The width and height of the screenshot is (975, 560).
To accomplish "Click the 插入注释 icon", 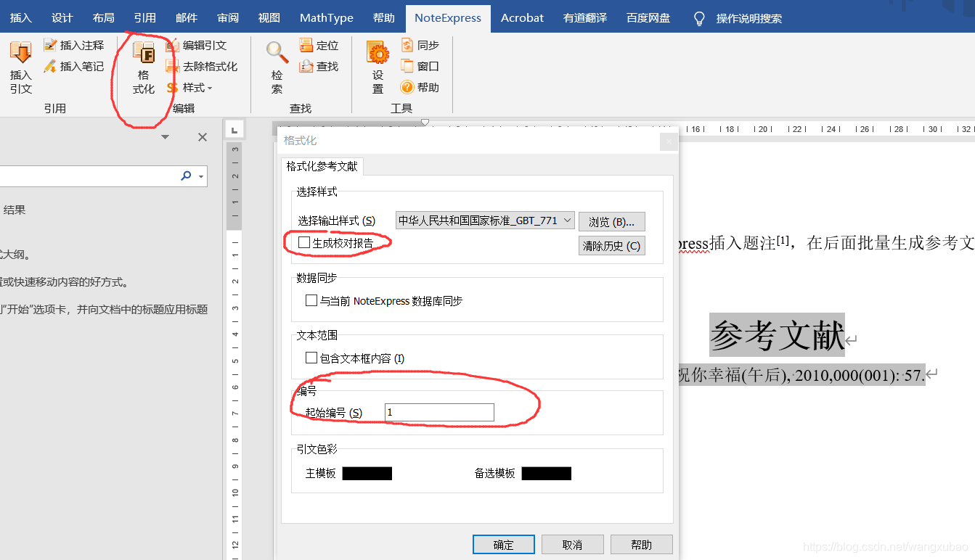I will point(50,46).
